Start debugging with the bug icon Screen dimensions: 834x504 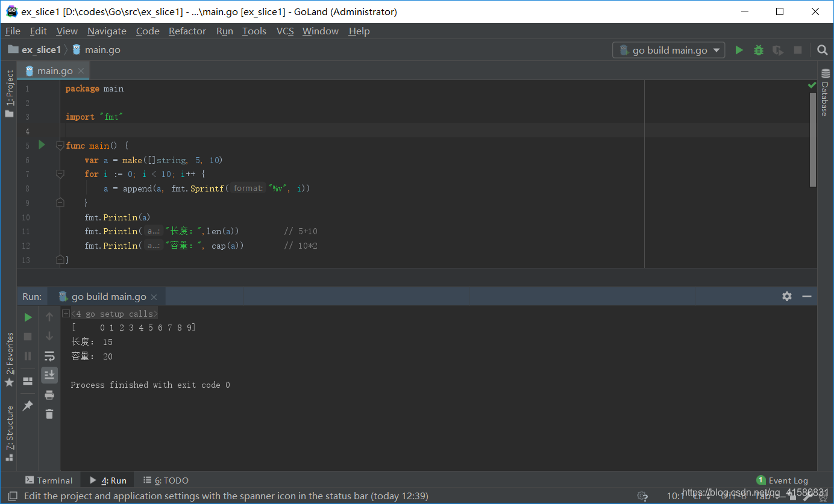click(x=759, y=50)
